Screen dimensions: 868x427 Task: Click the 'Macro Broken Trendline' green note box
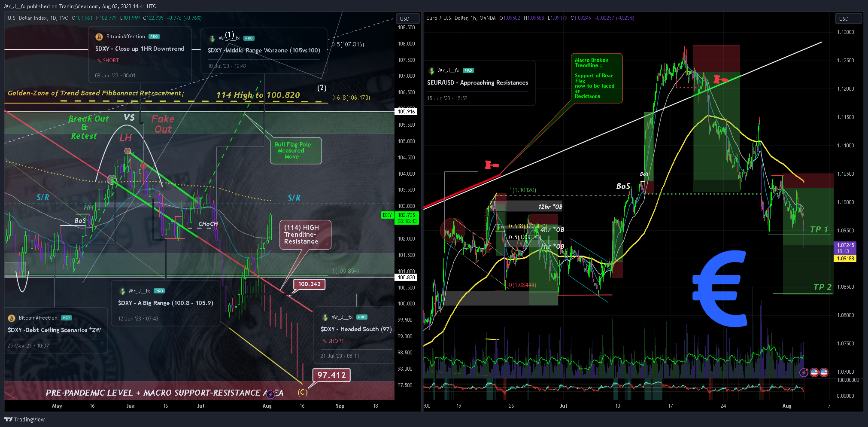(x=596, y=78)
